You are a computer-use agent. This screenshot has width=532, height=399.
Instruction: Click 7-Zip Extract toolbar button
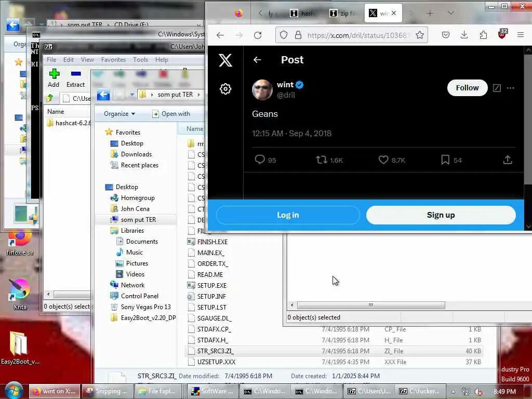click(x=75, y=78)
